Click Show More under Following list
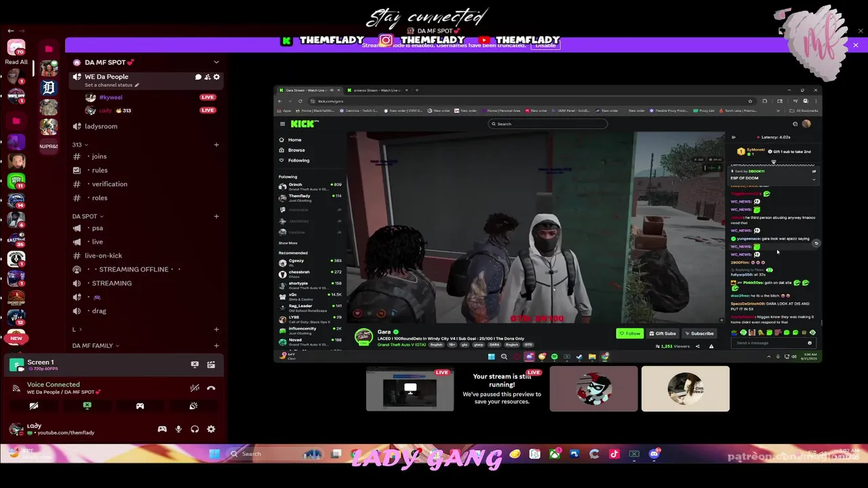 coord(288,243)
